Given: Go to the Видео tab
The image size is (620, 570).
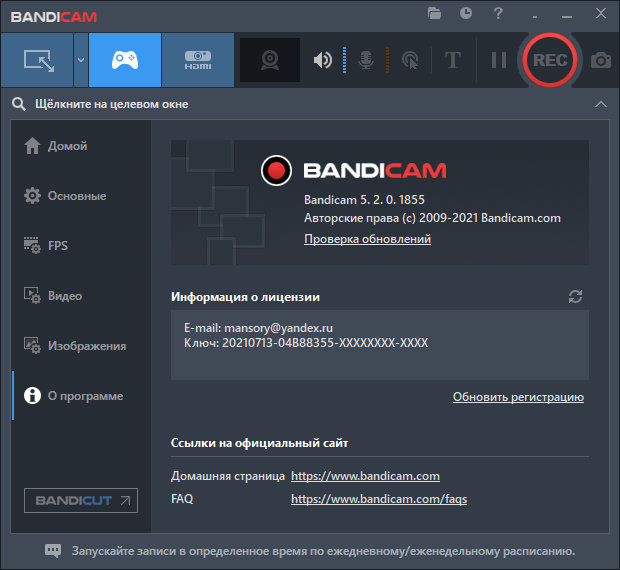Looking at the screenshot, I should coord(65,296).
